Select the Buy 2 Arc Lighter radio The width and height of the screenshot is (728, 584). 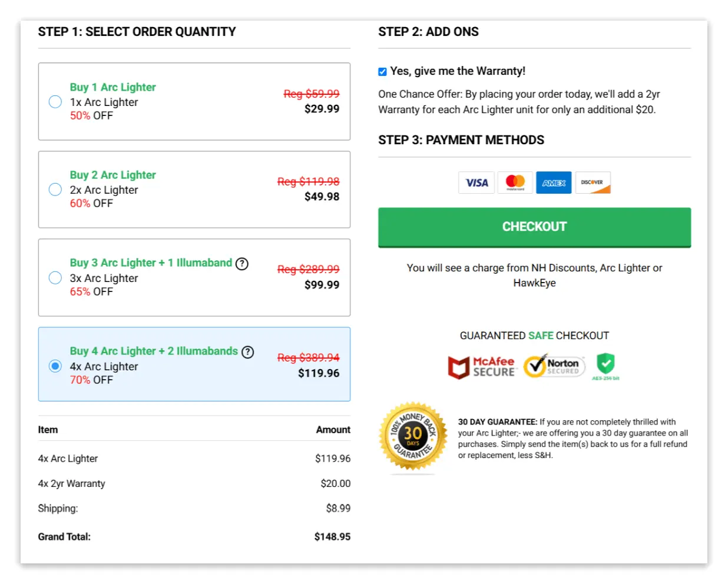coord(55,190)
